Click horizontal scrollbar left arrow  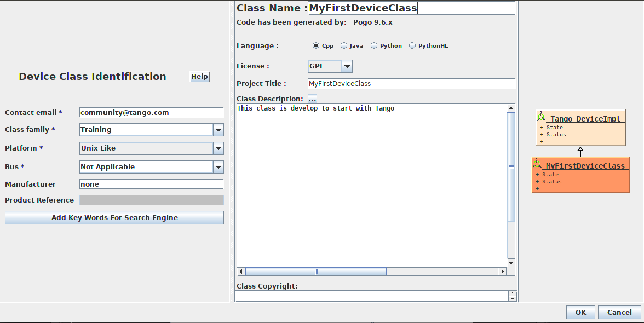(241, 272)
